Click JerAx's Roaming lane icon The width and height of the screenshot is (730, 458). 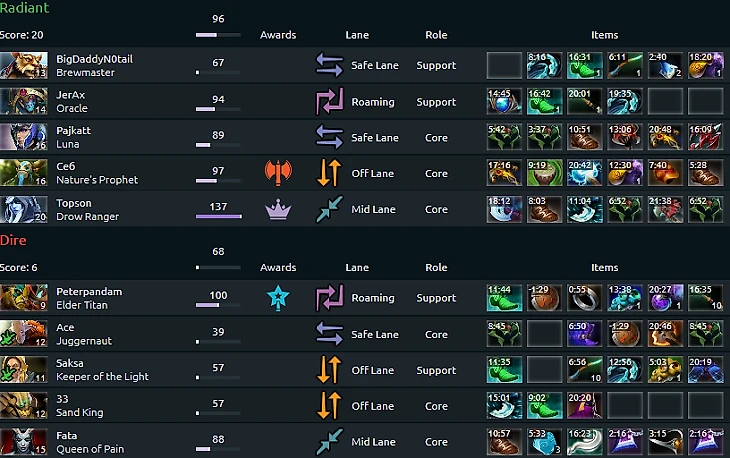click(330, 101)
